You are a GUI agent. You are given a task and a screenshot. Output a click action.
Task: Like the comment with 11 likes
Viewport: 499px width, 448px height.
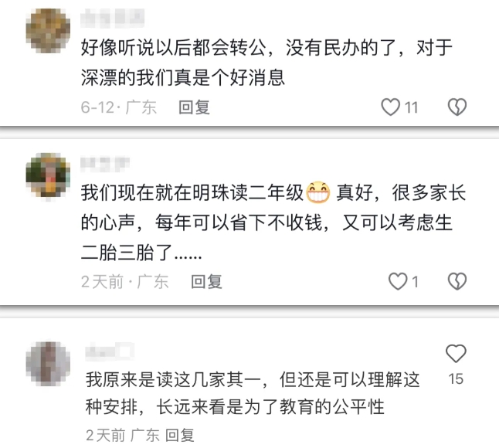point(391,107)
